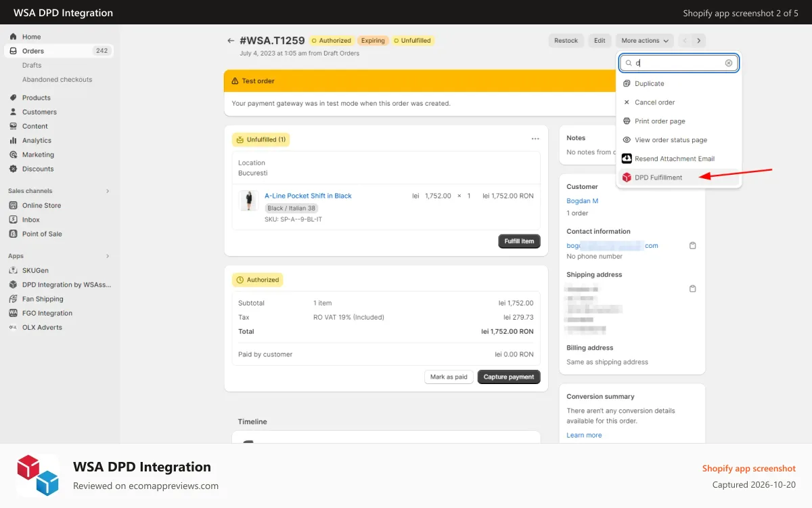This screenshot has height=508, width=812.
Task: Click the Timeline heading
Action: tap(252, 421)
